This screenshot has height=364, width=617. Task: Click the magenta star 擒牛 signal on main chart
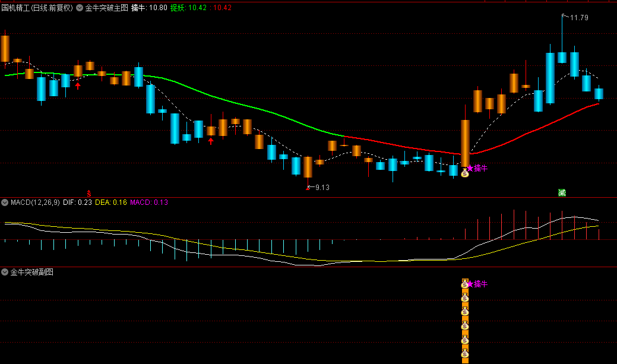(477, 169)
